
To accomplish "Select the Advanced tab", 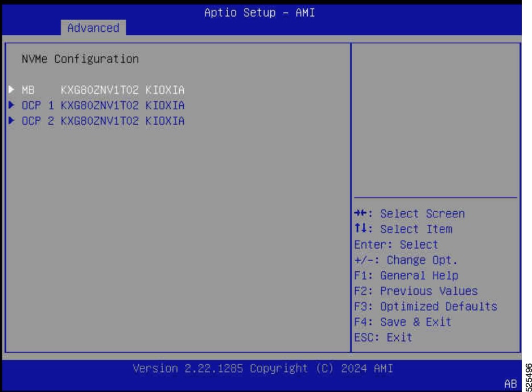I will [x=93, y=27].
